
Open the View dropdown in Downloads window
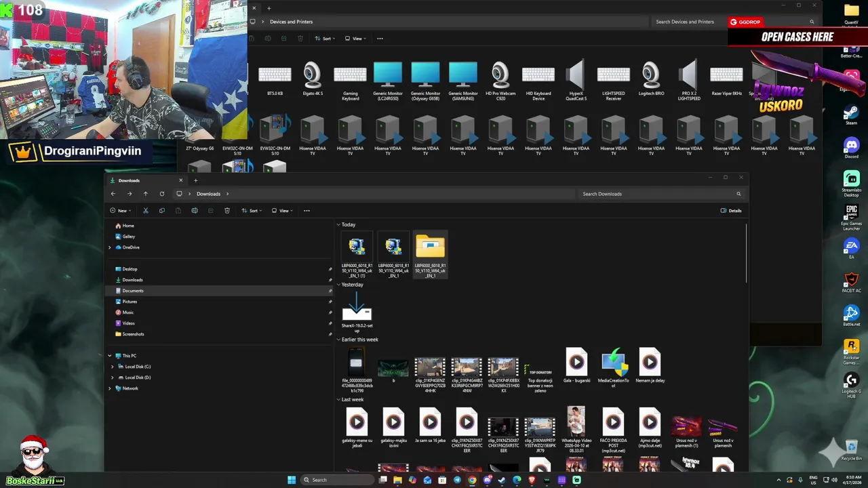click(x=283, y=211)
